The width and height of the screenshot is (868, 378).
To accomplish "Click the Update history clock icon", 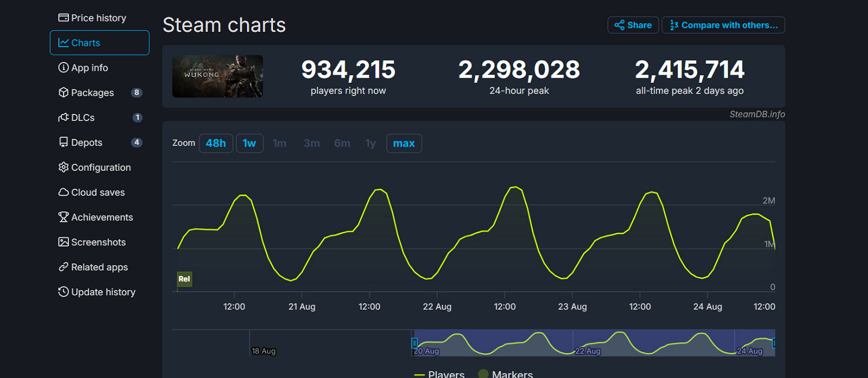I will click(63, 292).
